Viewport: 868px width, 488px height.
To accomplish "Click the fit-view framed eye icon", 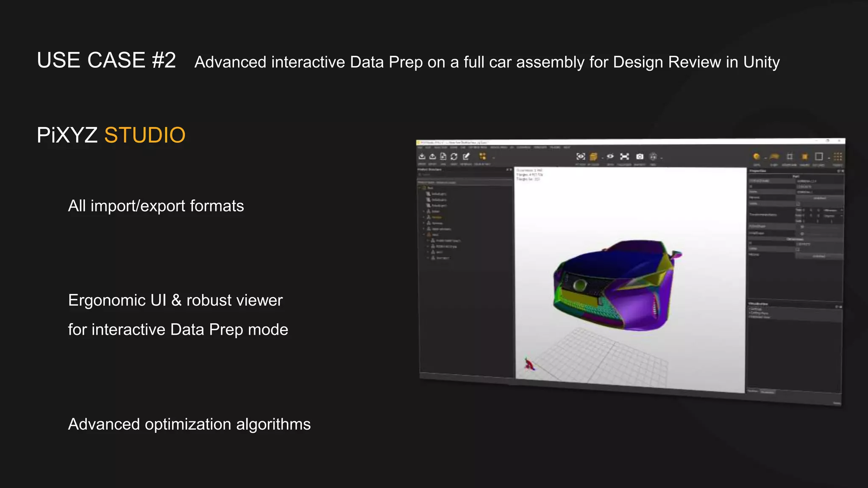I will tap(581, 157).
